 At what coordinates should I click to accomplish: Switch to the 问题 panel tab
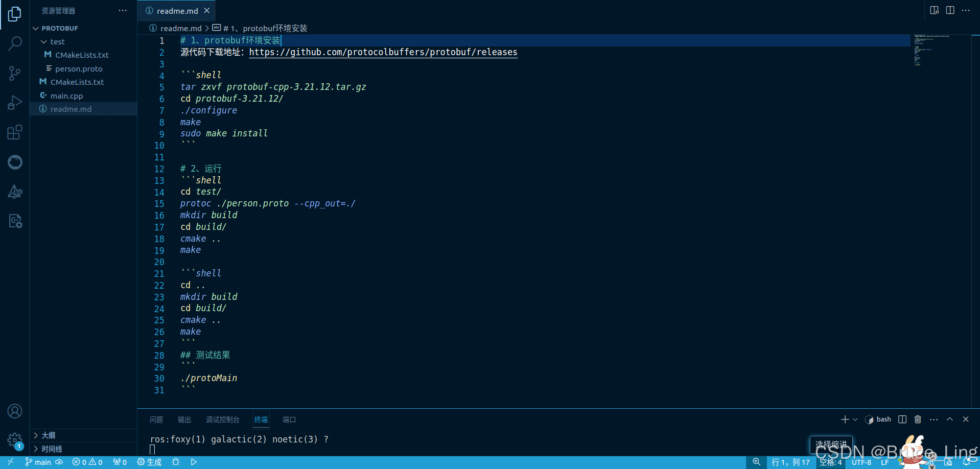point(156,419)
